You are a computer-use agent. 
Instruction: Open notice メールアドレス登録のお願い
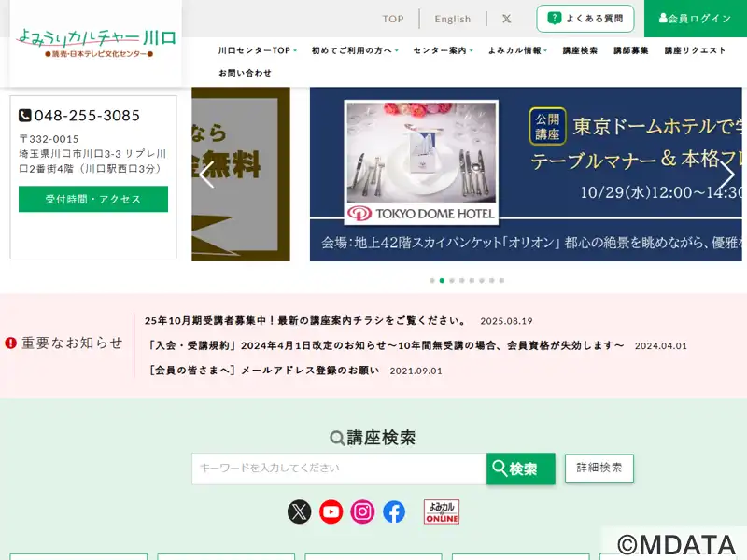[264, 370]
